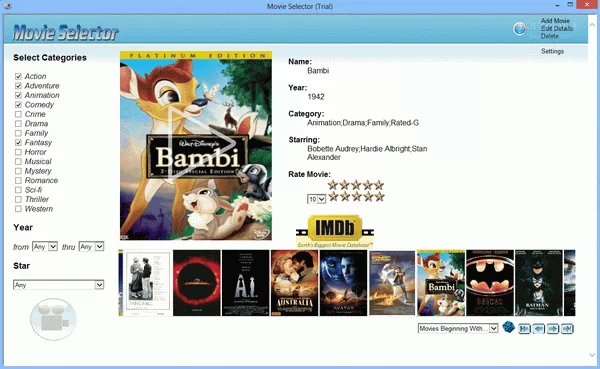Check the Sci-fi category
The height and width of the screenshot is (369, 600).
tap(18, 190)
